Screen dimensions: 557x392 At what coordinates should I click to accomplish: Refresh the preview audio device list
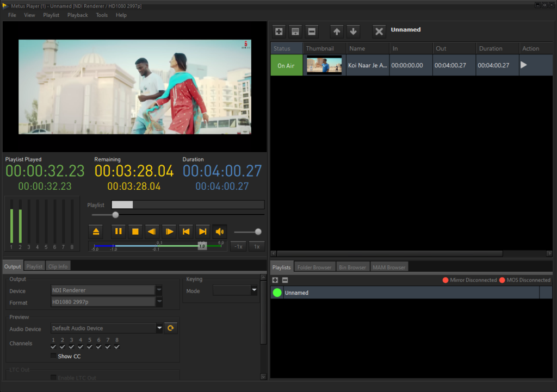(x=171, y=328)
